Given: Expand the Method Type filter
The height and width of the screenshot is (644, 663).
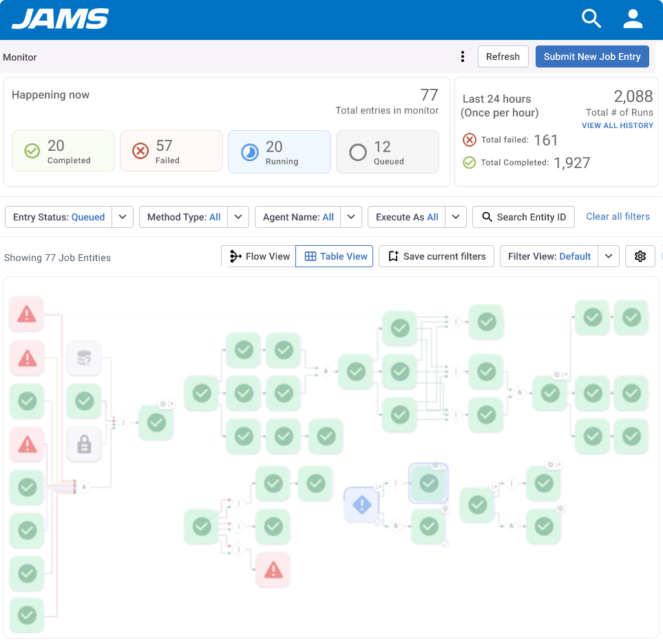Looking at the screenshot, I should 238,216.
